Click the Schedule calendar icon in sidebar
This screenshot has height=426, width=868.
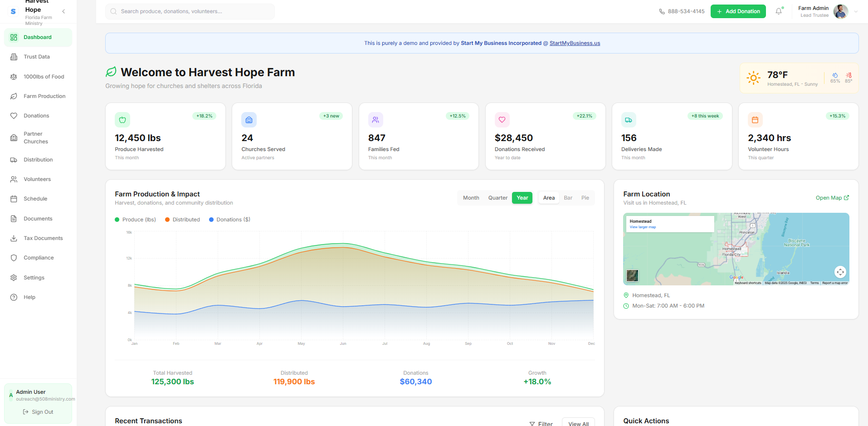tap(14, 199)
